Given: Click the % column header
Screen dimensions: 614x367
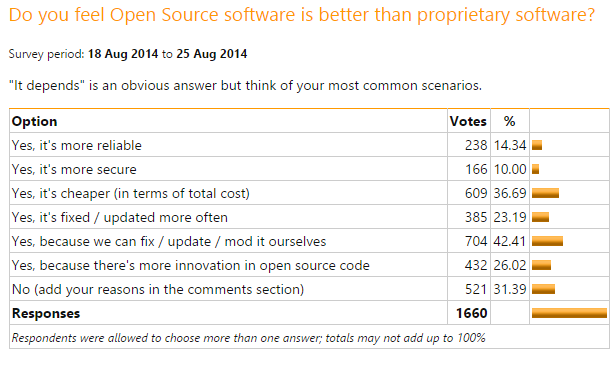Looking at the screenshot, I should (509, 121).
